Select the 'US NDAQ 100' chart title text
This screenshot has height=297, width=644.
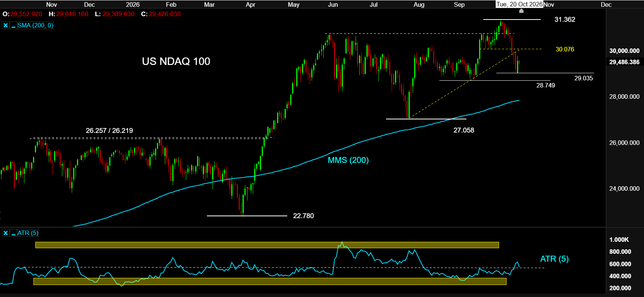[x=176, y=62]
